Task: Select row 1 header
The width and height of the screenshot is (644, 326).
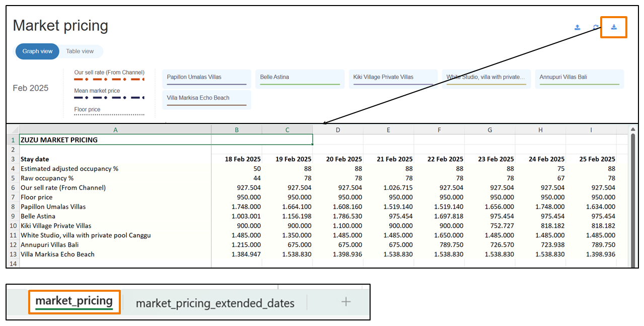Action: coord(13,140)
